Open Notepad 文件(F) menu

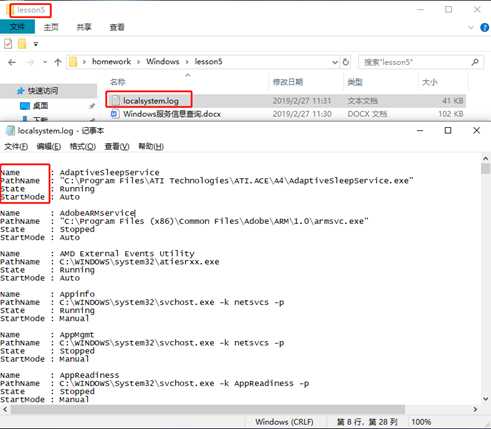(16, 146)
